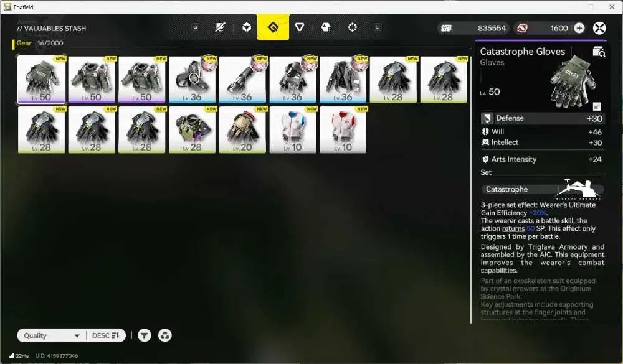Close the Valuables Stash screen

point(599,28)
